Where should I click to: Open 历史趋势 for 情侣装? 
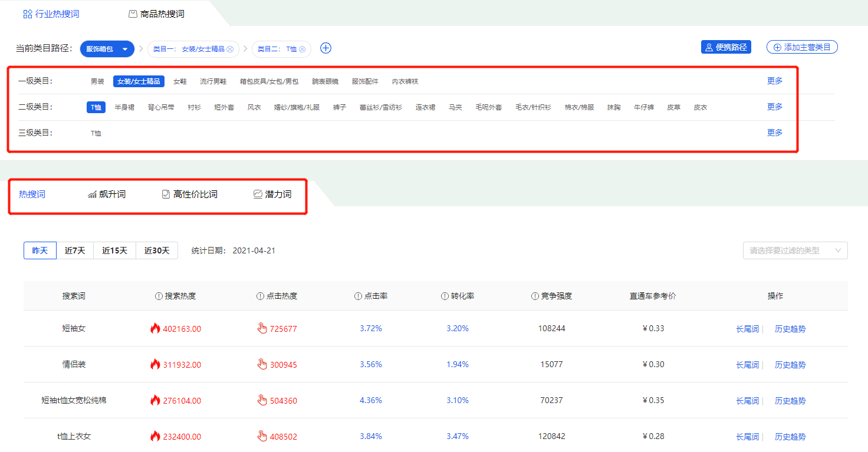pyautogui.click(x=790, y=364)
